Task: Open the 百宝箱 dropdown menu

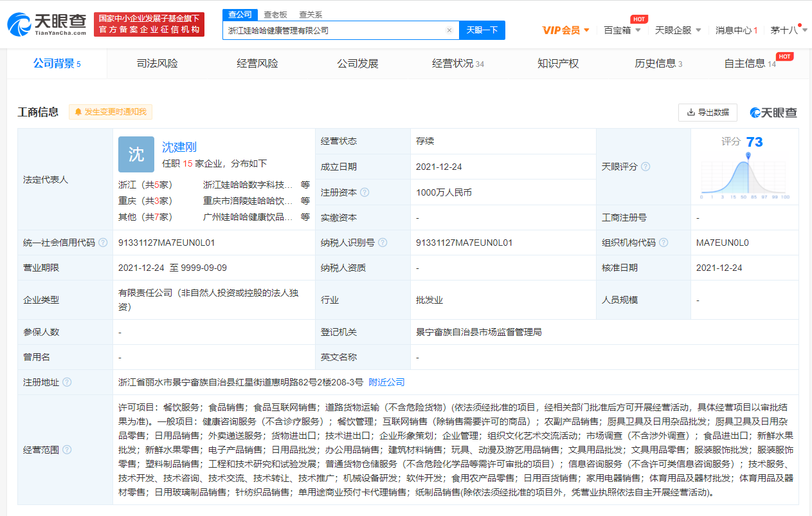Action: [622, 30]
